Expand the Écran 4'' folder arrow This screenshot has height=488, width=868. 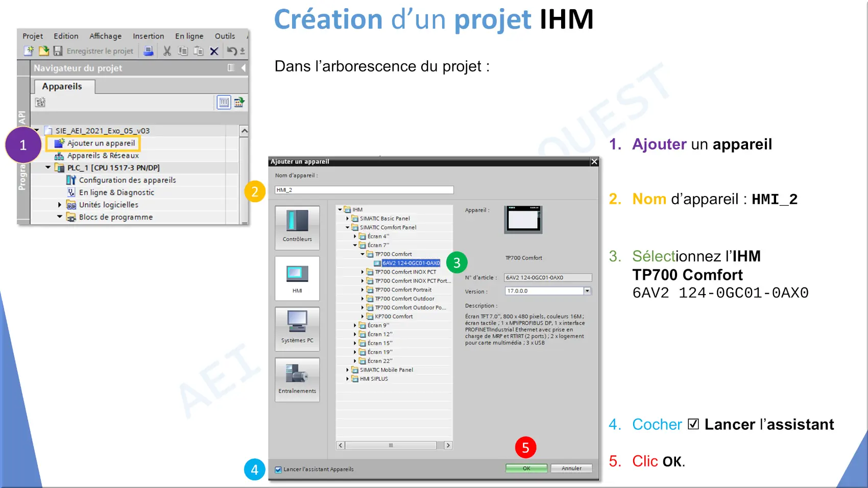(x=355, y=236)
